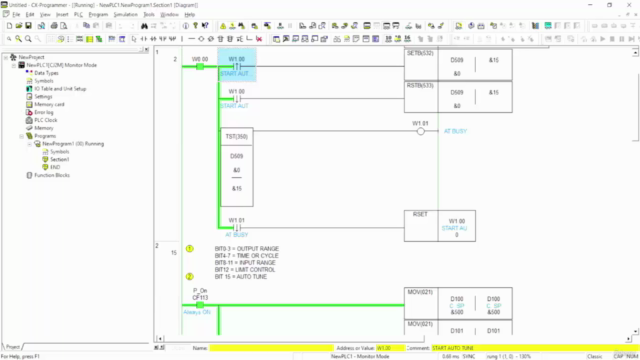Toggle the project workspace window icon
640x360 pixels.
276,39
